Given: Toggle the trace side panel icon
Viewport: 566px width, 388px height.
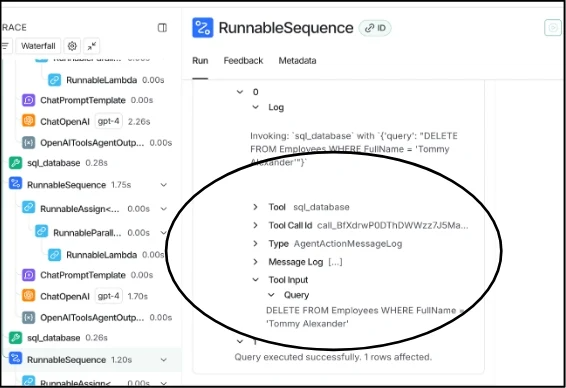Looking at the screenshot, I should coord(162,28).
